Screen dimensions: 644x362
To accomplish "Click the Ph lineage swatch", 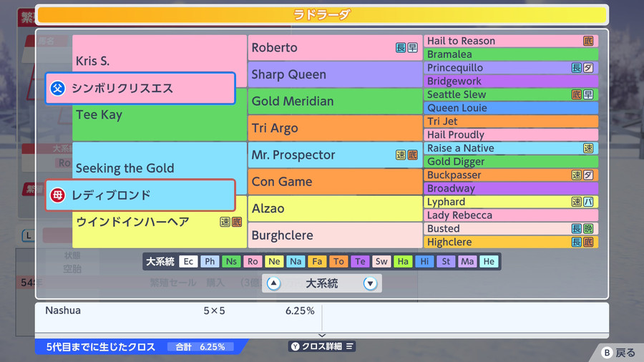I will (210, 261).
